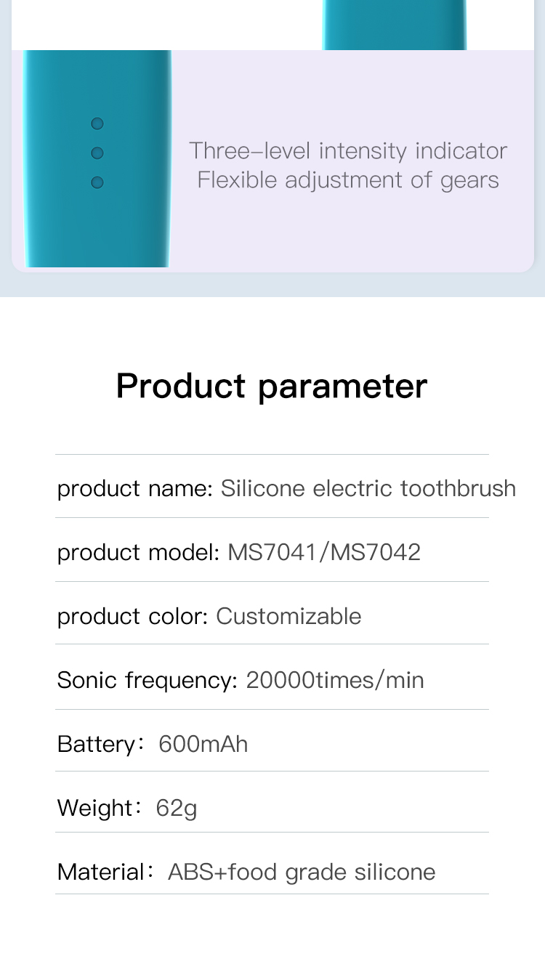The width and height of the screenshot is (545, 980).
Task: Click the "Product parameter" heading
Action: coord(272,386)
